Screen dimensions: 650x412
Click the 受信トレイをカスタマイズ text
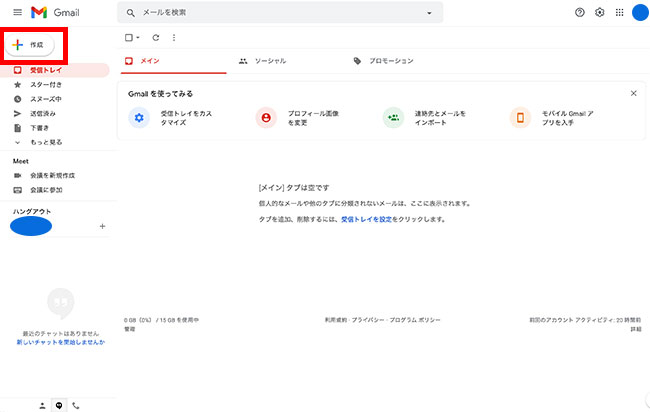tap(187, 118)
